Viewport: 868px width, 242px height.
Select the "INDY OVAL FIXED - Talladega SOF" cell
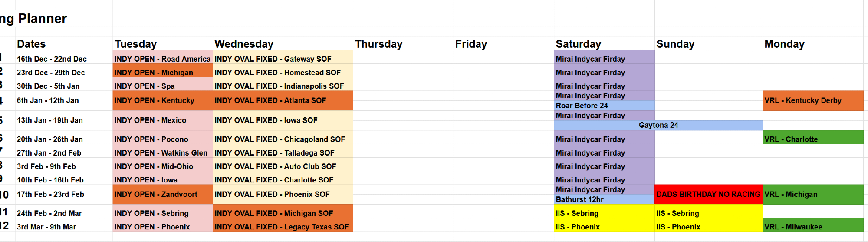point(283,153)
